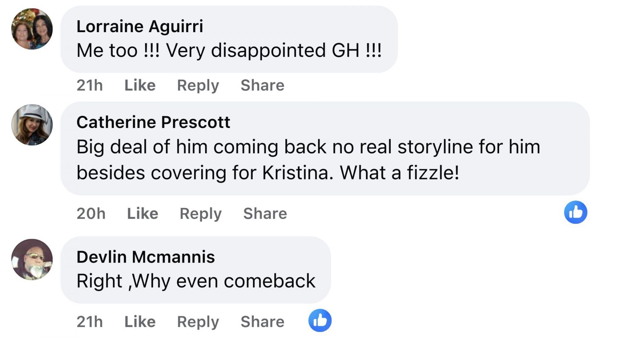This screenshot has height=340, width=644.
Task: Share Catherine Prescott's comment
Action: point(265,214)
